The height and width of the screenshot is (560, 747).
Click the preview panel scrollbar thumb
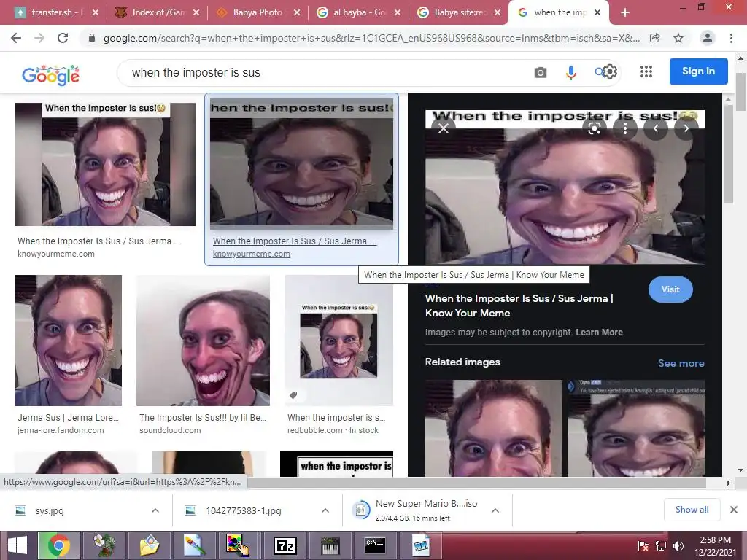click(x=727, y=155)
